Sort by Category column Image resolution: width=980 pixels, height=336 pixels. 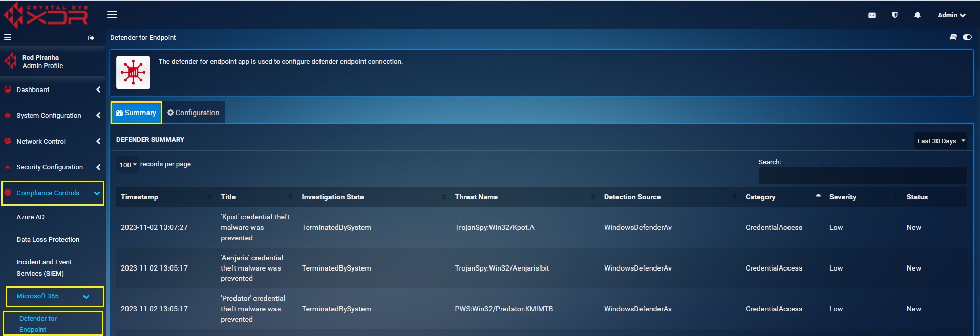click(783, 197)
